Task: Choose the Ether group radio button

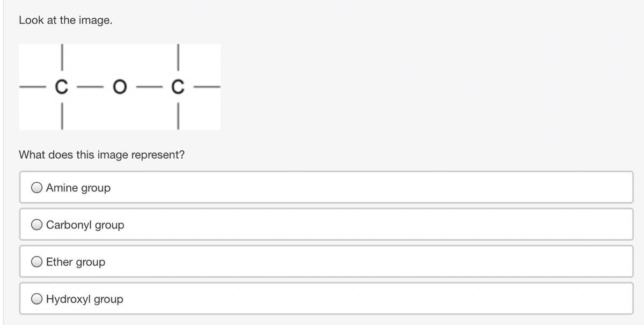Action: pyautogui.click(x=37, y=262)
